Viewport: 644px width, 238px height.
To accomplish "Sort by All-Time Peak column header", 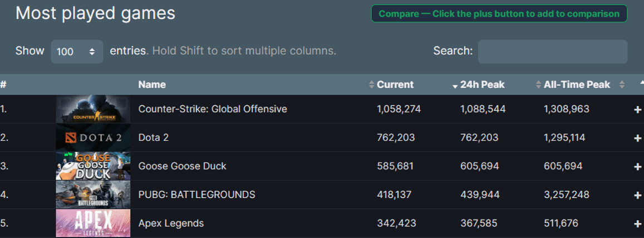I will pos(577,85).
